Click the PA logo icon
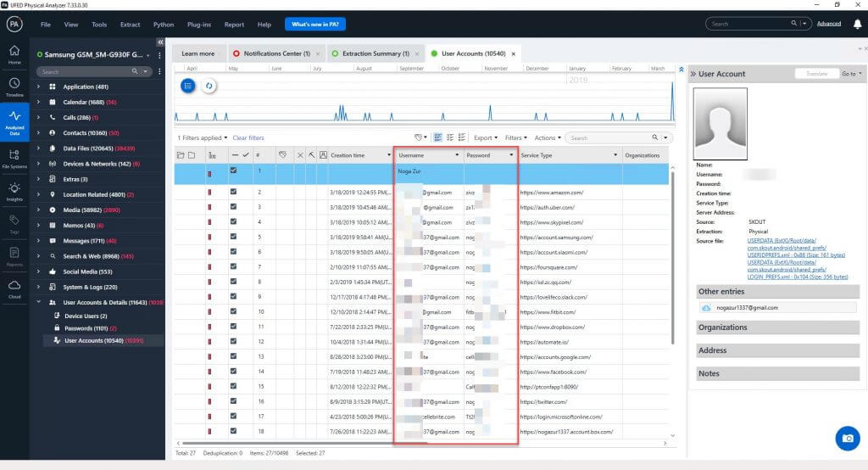868x470 pixels. click(x=14, y=25)
